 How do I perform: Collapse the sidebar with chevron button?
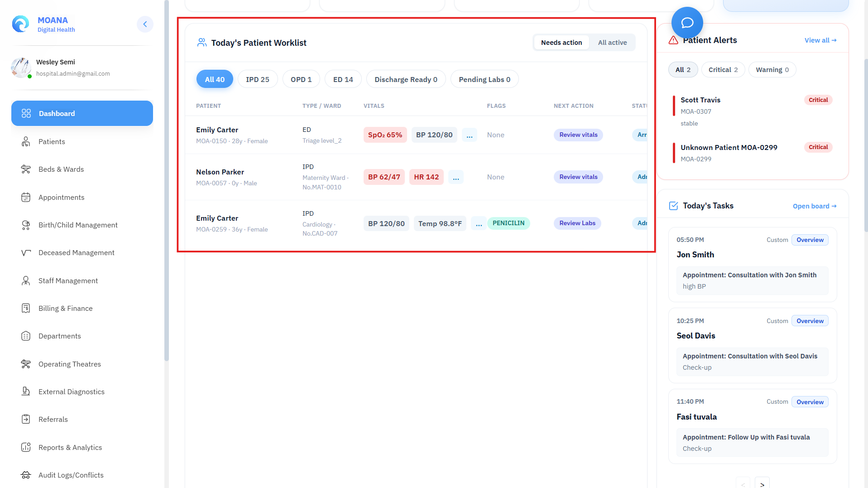(x=145, y=24)
